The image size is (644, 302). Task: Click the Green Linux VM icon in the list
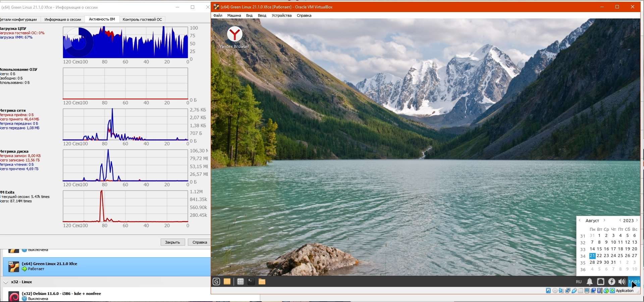coord(14,266)
